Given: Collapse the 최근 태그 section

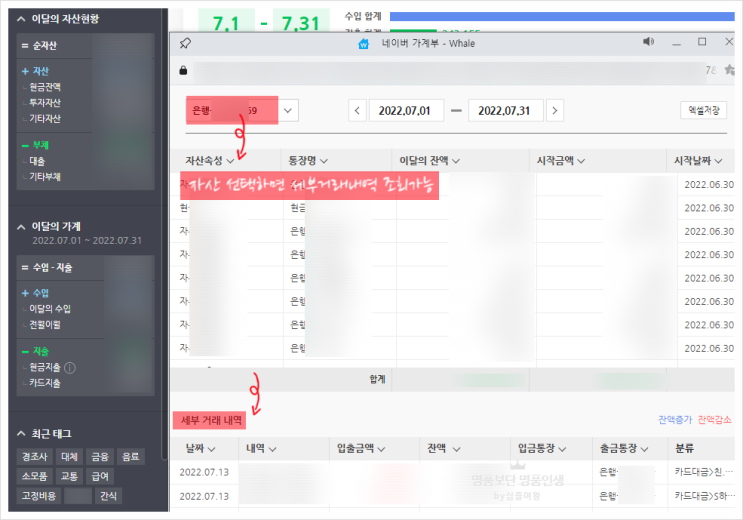Looking at the screenshot, I should point(21,434).
